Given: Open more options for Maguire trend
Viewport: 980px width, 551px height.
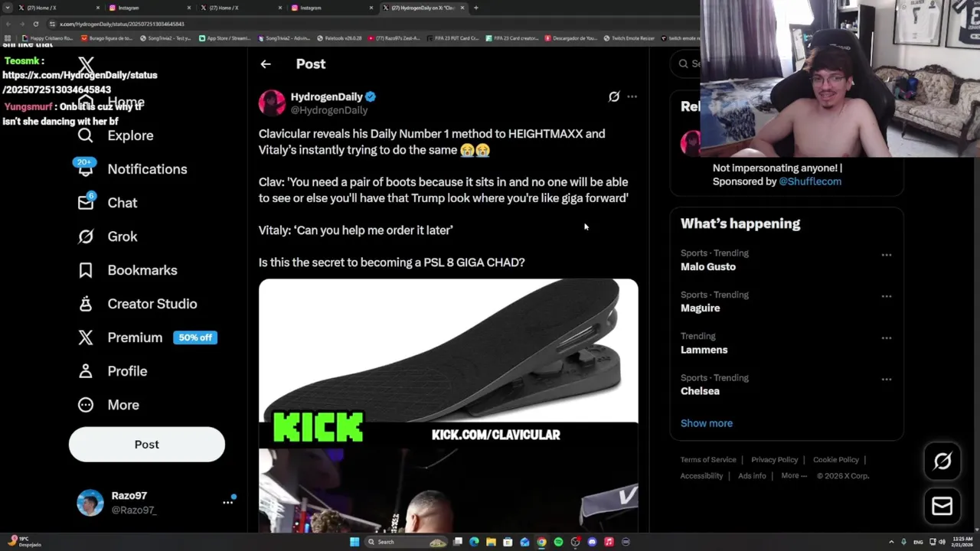Looking at the screenshot, I should [x=887, y=296].
